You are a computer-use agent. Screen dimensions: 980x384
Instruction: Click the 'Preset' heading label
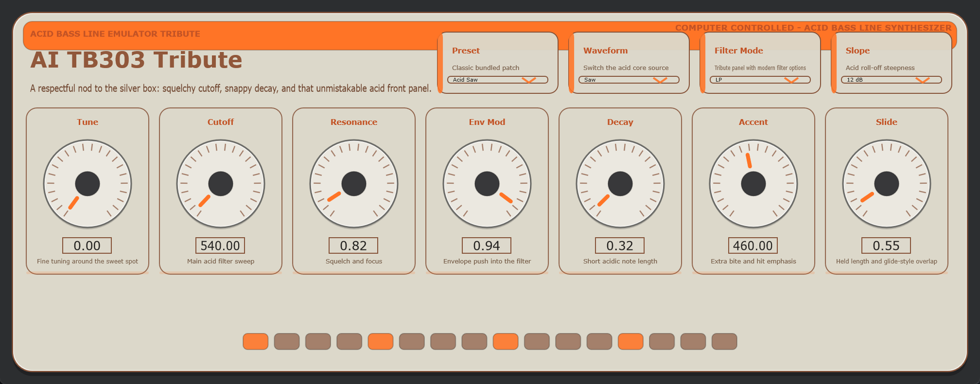466,51
